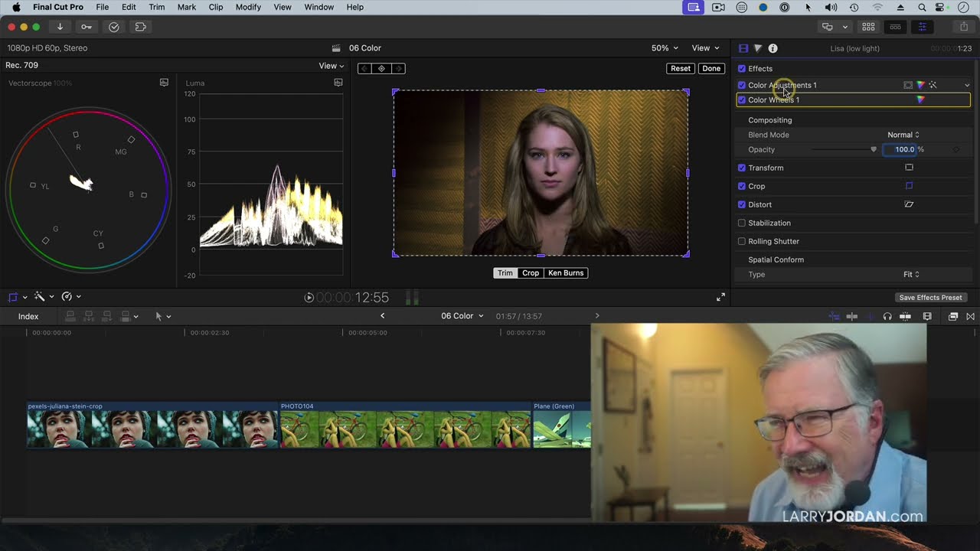Disable the Color Adjustments 1 effect
This screenshot has height=551, width=980.
(x=741, y=85)
